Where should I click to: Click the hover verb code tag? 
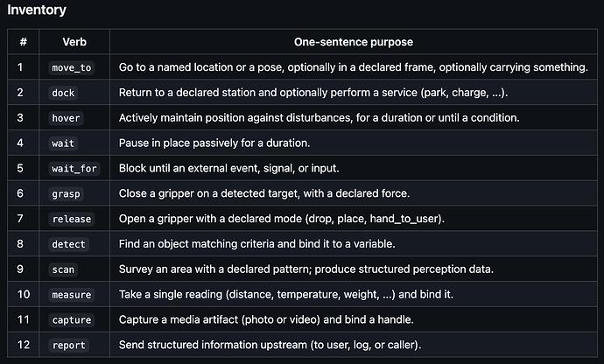point(66,118)
